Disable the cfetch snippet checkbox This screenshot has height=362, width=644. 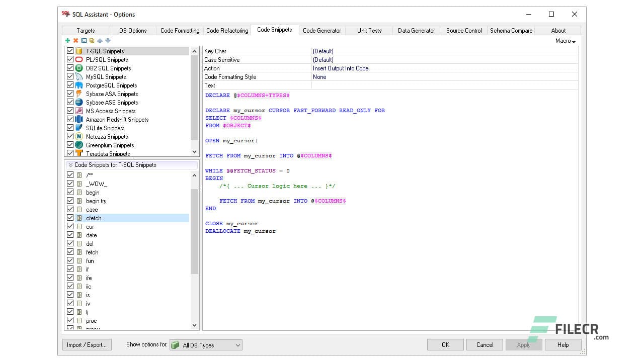(x=70, y=218)
